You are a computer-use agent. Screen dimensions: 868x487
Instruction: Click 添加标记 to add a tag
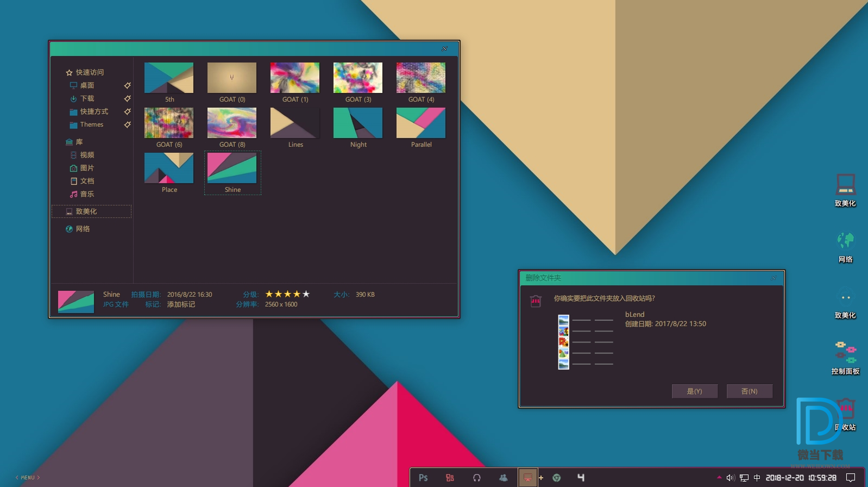[181, 304]
